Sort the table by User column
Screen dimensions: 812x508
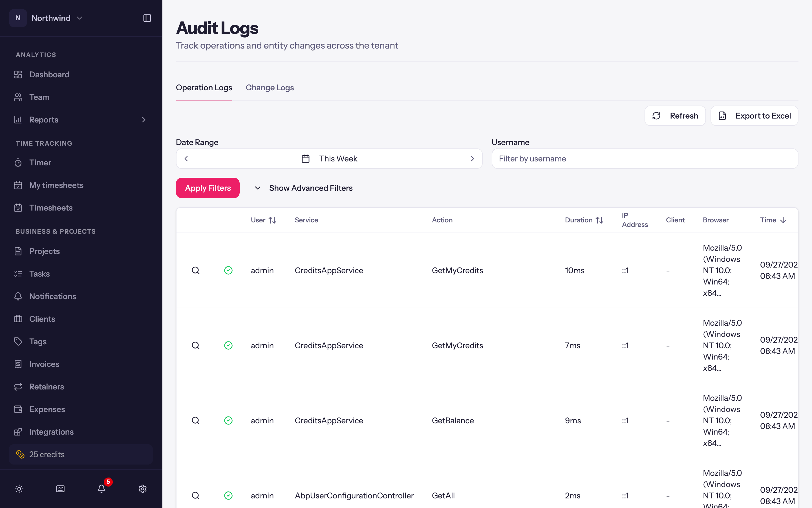[x=263, y=220]
